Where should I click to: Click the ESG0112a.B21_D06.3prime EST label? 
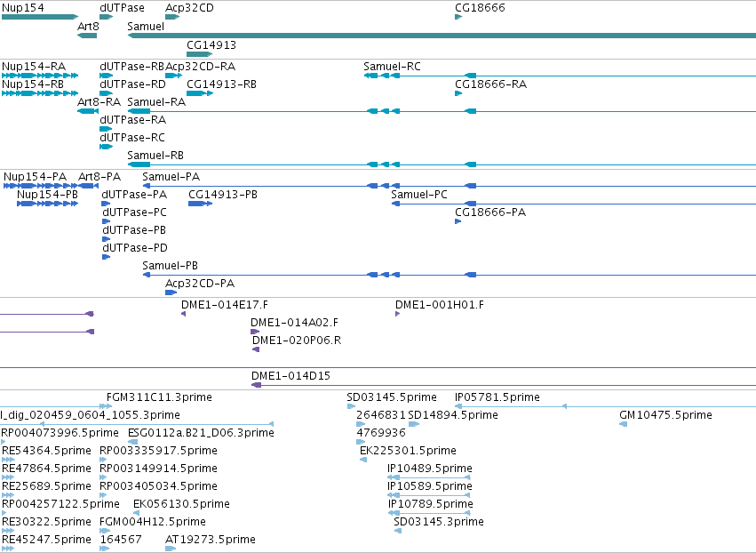tap(201, 433)
